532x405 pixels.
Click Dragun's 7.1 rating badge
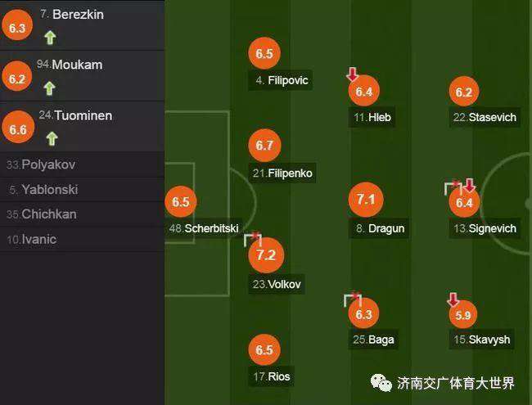pyautogui.click(x=366, y=200)
